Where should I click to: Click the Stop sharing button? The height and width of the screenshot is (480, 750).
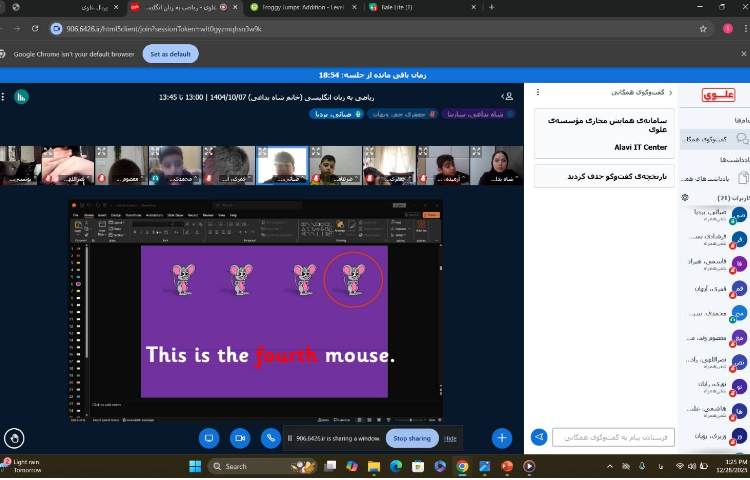point(411,438)
